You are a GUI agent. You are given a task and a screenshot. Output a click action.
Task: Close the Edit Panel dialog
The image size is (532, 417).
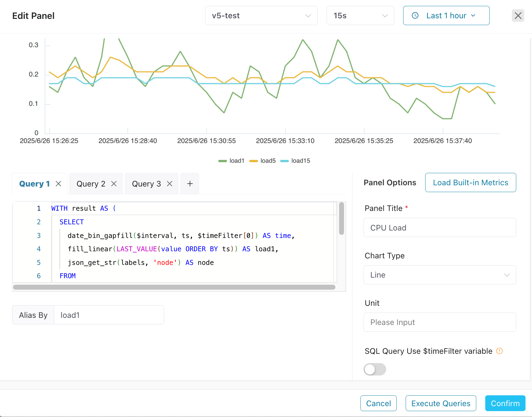pyautogui.click(x=518, y=15)
